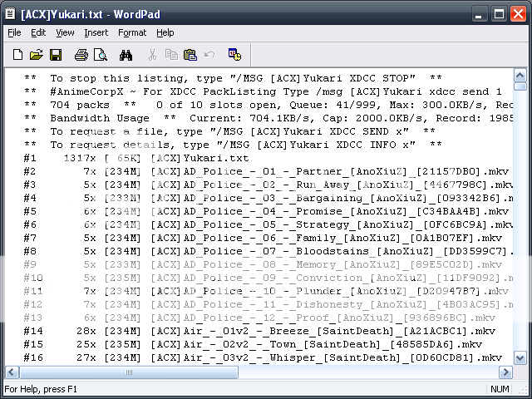
Task: Click the '#5' AD_Police Promise line
Action: [266, 211]
